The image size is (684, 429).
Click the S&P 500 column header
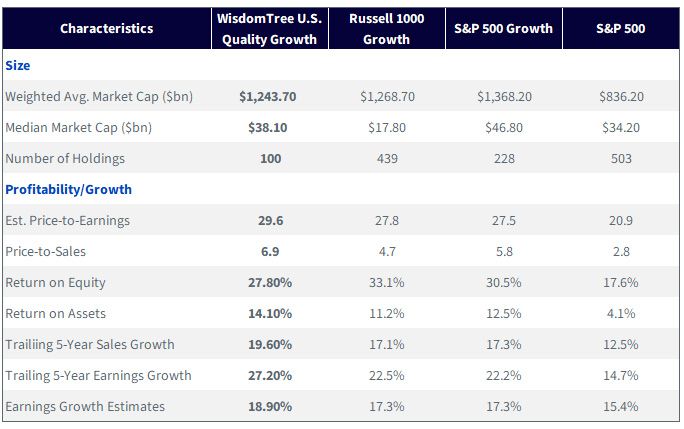[x=620, y=28]
